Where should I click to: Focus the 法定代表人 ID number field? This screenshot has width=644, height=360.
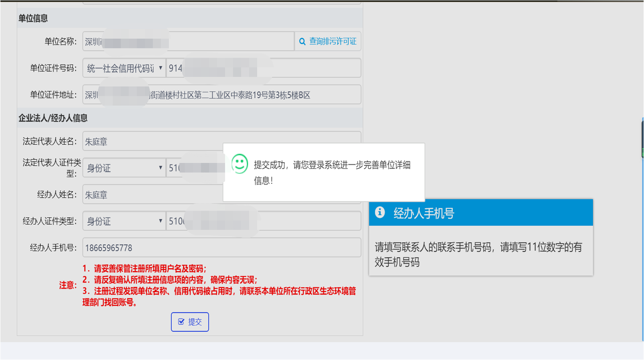194,168
